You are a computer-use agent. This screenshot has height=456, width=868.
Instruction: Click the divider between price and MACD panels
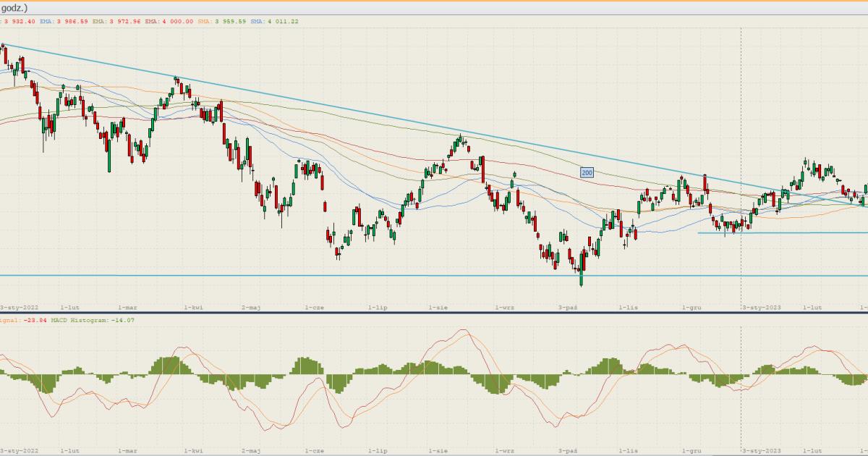tap(434, 313)
